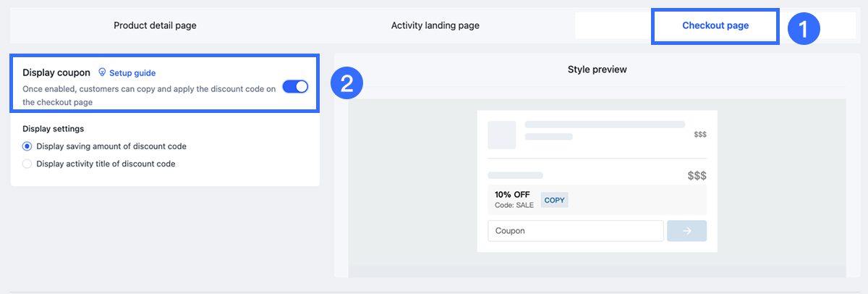Click the number 1 step badge
Viewport: 868px width, 294px height.
click(802, 28)
